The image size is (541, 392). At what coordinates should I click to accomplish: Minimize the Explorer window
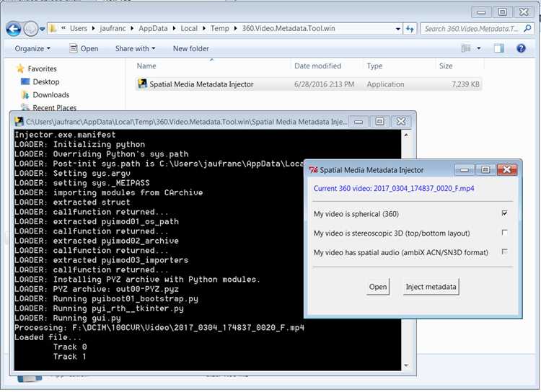click(481, 12)
